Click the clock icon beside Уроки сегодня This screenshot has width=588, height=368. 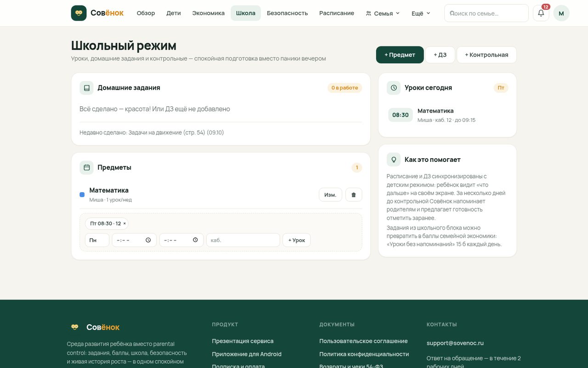394,88
